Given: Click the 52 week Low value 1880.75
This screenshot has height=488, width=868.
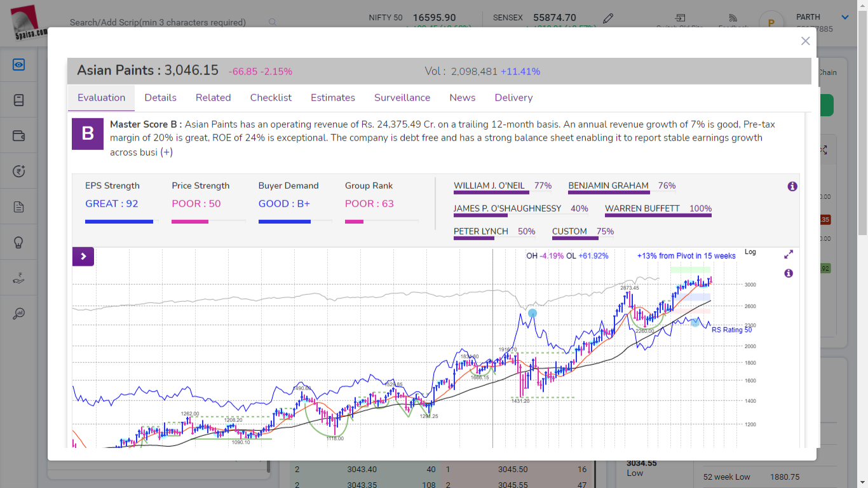Looking at the screenshot, I should tap(784, 477).
